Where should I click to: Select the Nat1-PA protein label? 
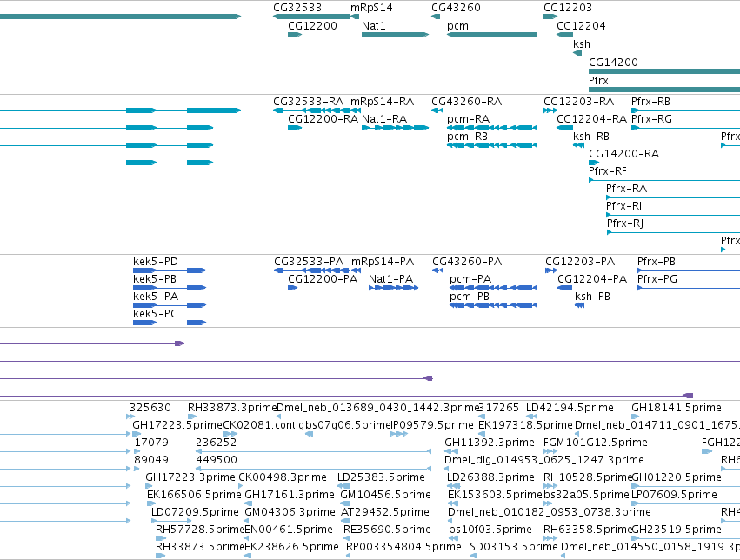pos(390,279)
